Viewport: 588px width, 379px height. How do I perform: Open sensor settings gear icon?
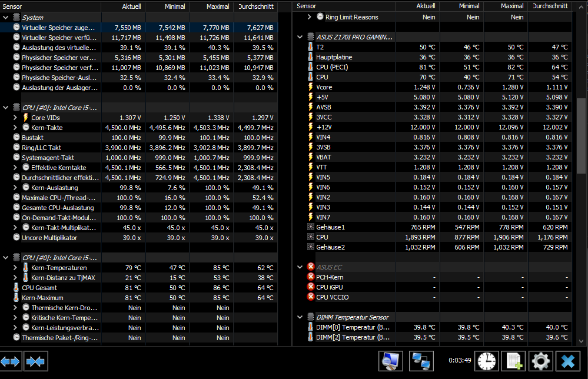pyautogui.click(x=540, y=361)
